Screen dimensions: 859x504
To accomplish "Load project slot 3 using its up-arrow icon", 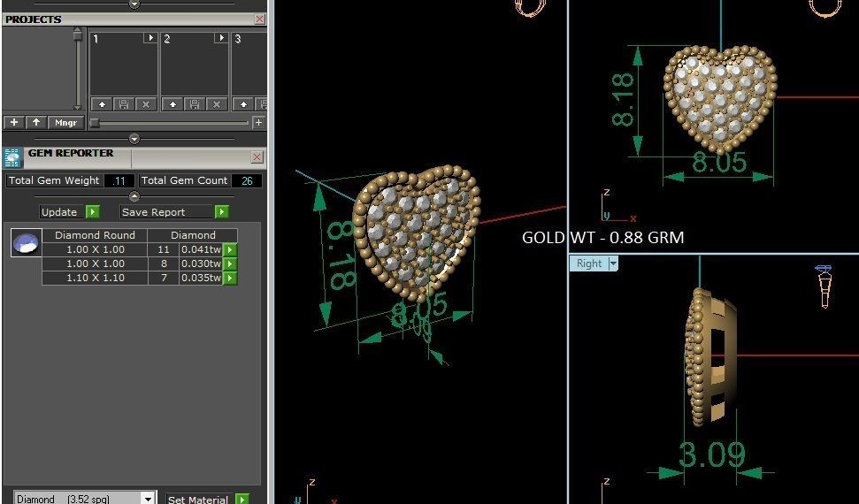I will [244, 104].
